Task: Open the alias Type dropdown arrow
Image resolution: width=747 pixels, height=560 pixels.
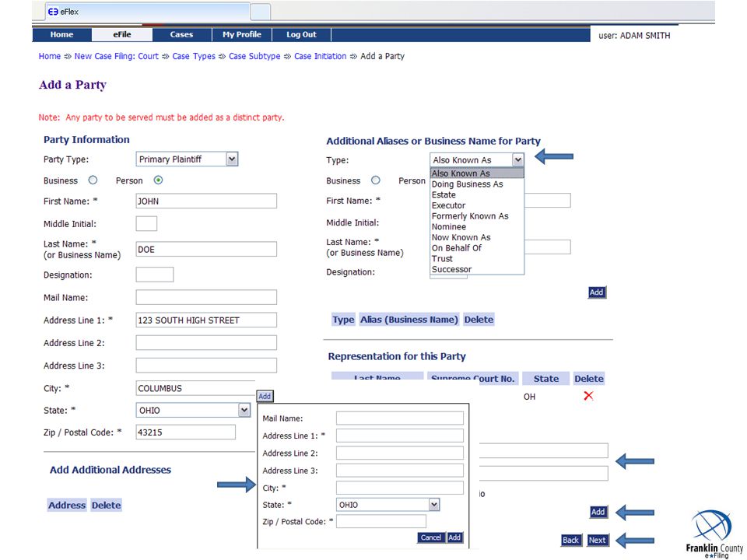Action: coord(518,160)
